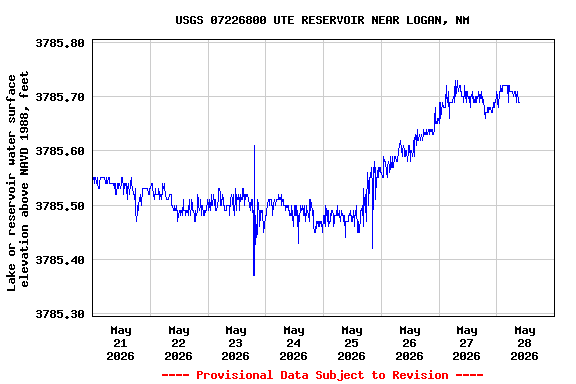Click the red "Provisional Data Subject to Revision" notice

tap(322, 375)
